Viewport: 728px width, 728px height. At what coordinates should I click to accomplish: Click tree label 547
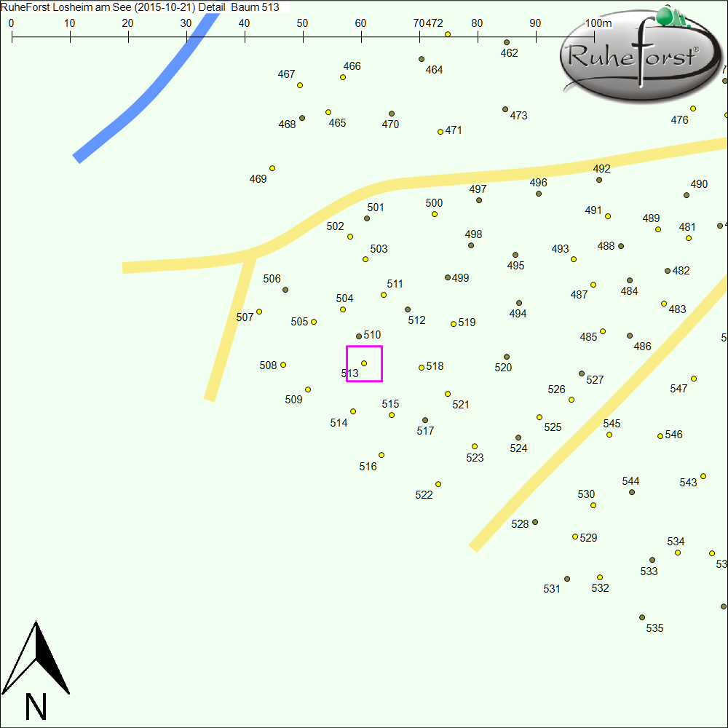tap(678, 389)
